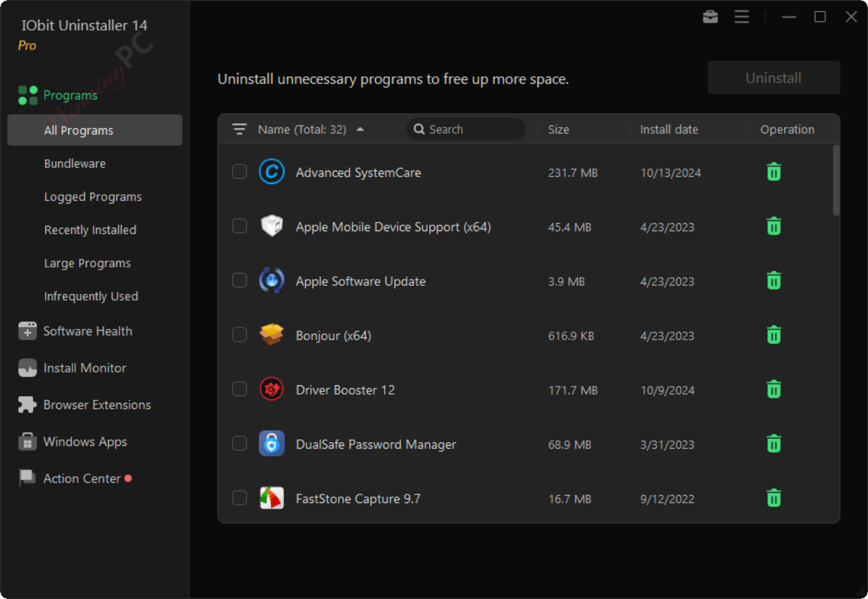Image resolution: width=868 pixels, height=599 pixels.
Task: Check the Apple Software Update checkbox
Action: click(x=240, y=280)
